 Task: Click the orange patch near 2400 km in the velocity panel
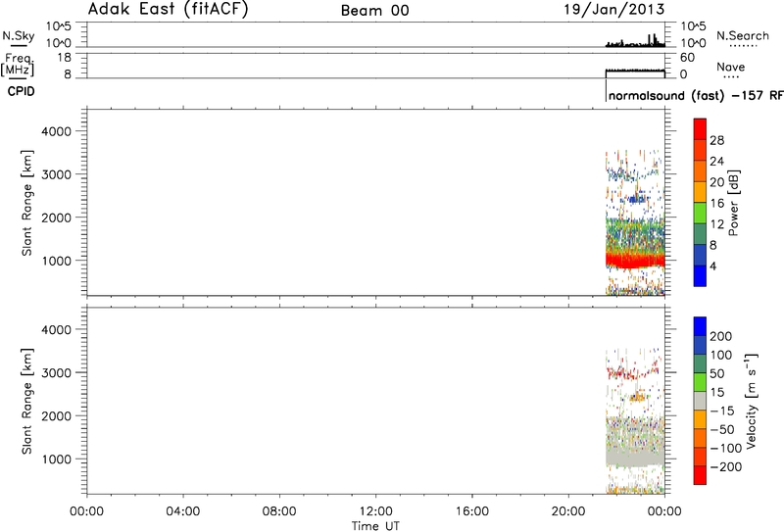pos(638,398)
